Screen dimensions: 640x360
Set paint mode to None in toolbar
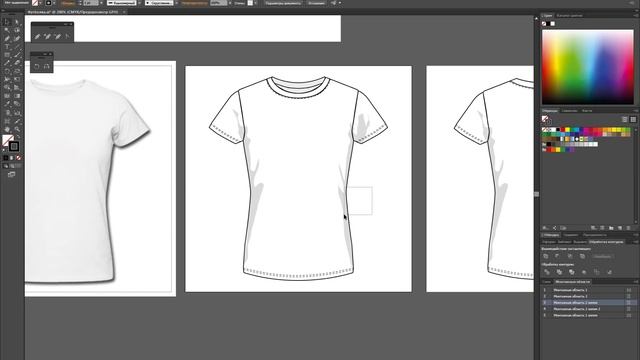tap(18, 158)
